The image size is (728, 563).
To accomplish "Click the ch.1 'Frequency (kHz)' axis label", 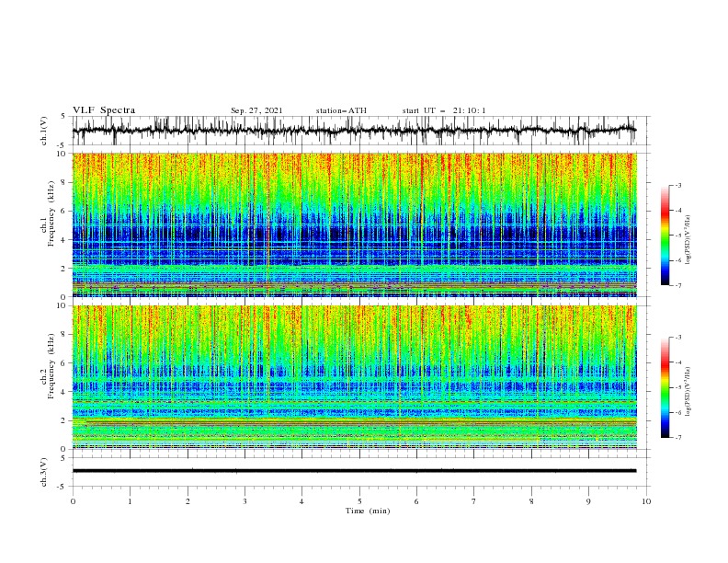I will point(51,213).
